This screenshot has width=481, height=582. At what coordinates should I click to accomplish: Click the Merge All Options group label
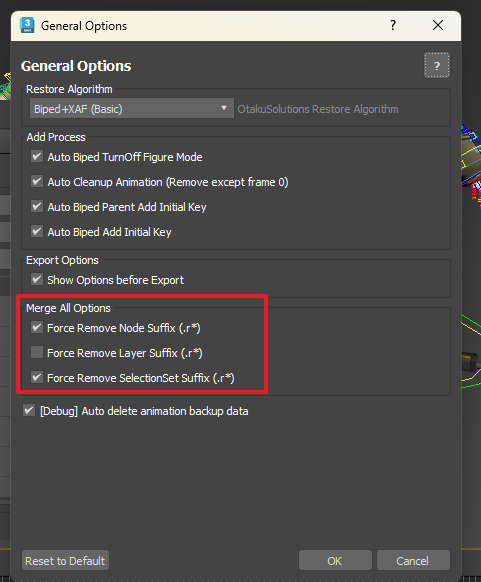(x=68, y=308)
